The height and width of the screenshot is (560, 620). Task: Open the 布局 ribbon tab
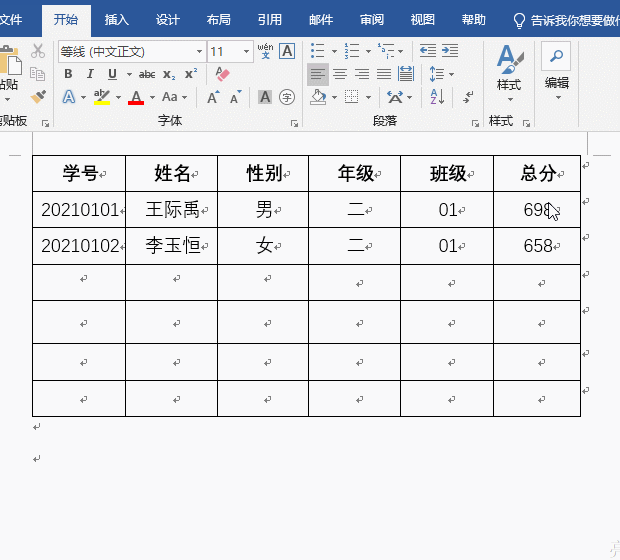point(219,19)
